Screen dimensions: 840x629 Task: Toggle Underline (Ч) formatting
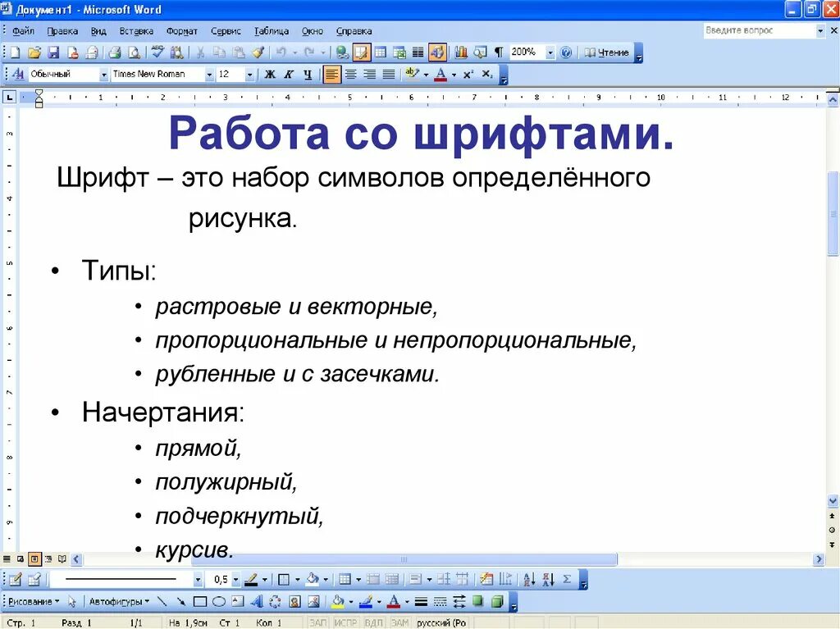(308, 75)
